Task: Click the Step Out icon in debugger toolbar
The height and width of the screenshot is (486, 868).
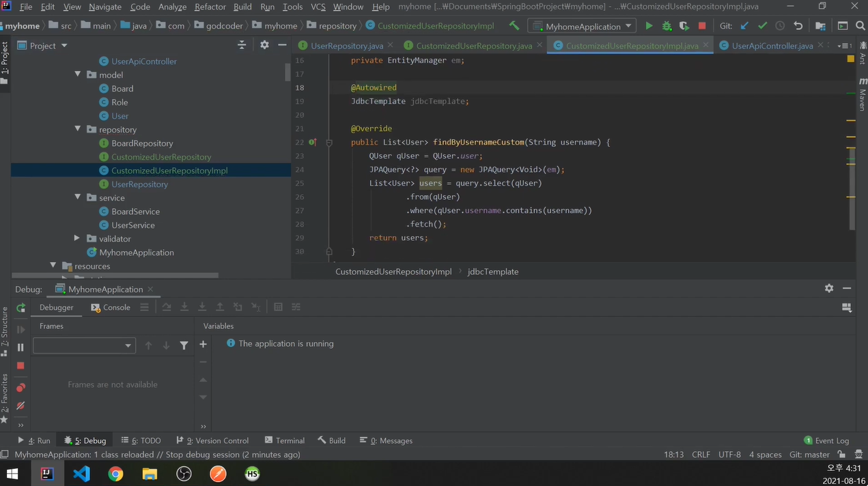Action: 220,307
